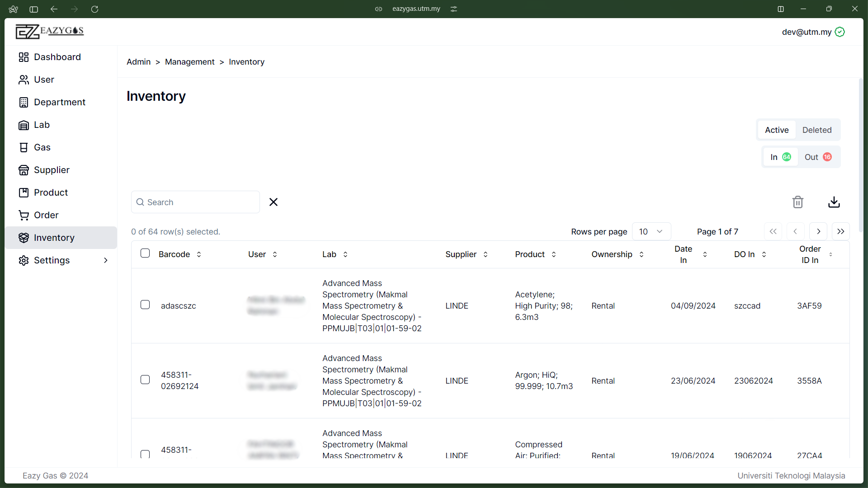This screenshot has height=488, width=868.
Task: Switch to the Deleted tab
Action: (x=816, y=130)
